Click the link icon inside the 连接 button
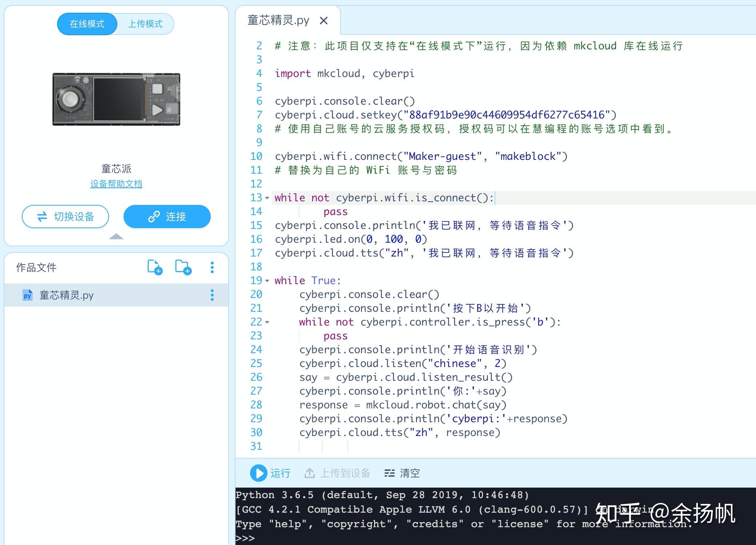Image resolution: width=756 pixels, height=545 pixels. (154, 217)
